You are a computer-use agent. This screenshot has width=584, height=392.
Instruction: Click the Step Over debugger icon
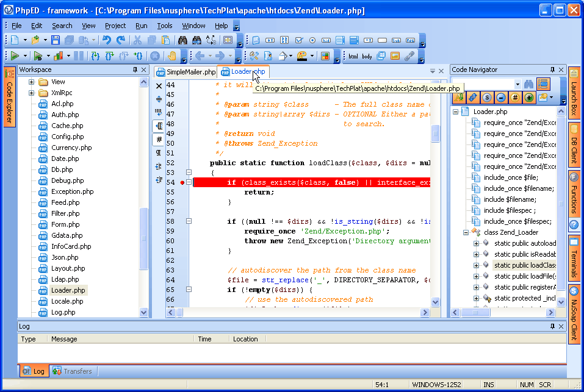point(109,56)
